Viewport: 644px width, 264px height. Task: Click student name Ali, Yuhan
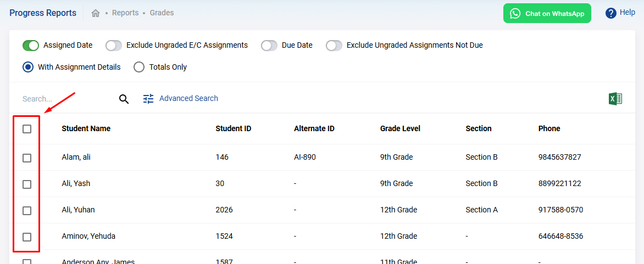click(78, 210)
